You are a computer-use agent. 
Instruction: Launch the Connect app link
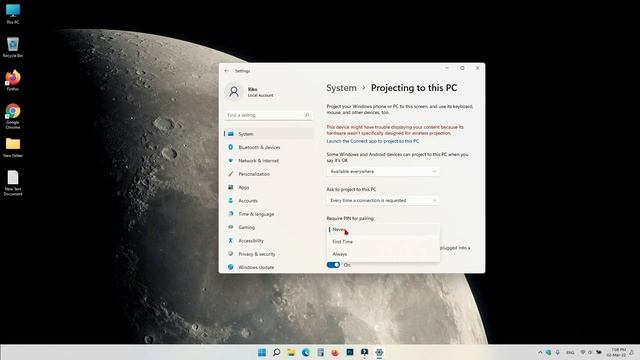click(372, 141)
